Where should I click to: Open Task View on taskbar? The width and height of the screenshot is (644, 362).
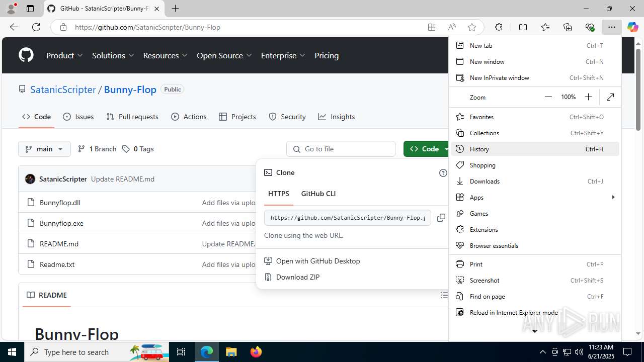pyautogui.click(x=181, y=352)
